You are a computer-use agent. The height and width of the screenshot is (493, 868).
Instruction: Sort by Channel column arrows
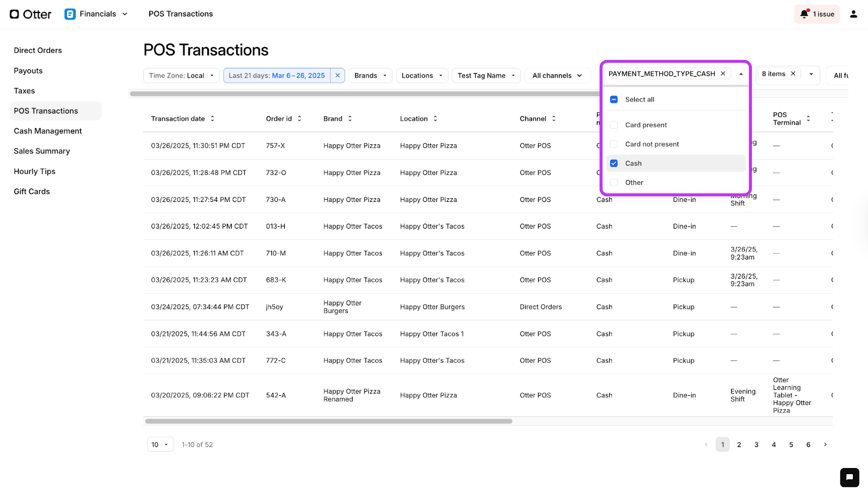tap(554, 118)
